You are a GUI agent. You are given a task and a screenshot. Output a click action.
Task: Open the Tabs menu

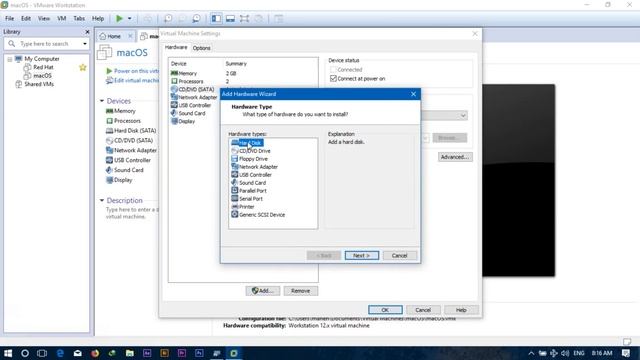[x=79, y=18]
